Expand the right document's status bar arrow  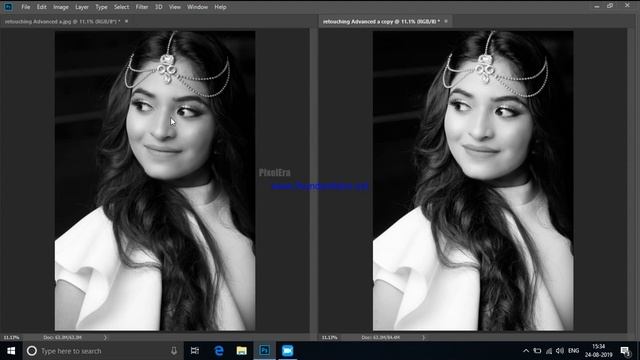[x=424, y=338]
